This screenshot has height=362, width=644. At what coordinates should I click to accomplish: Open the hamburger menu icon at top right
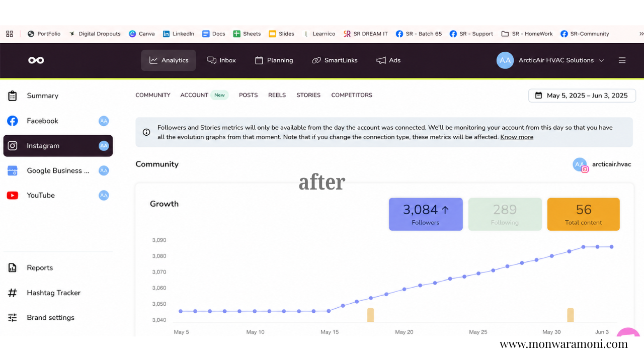(x=622, y=60)
